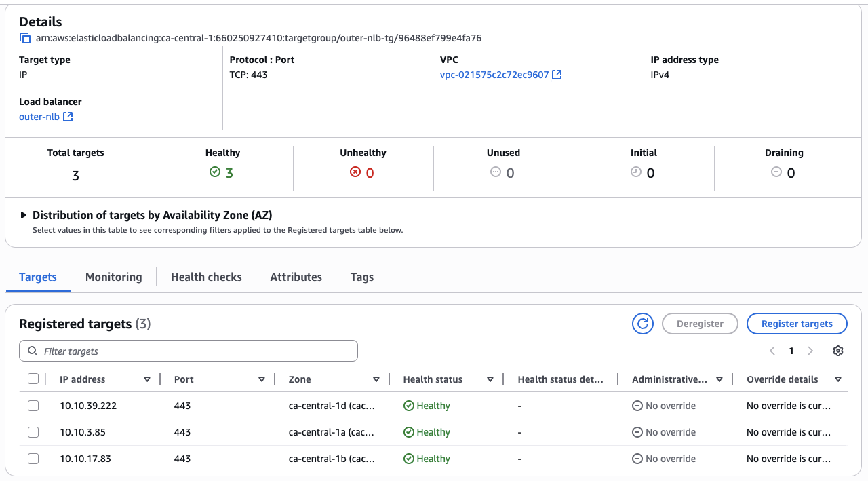Click into the Filter targets field
868x481 pixels.
click(x=197, y=351)
